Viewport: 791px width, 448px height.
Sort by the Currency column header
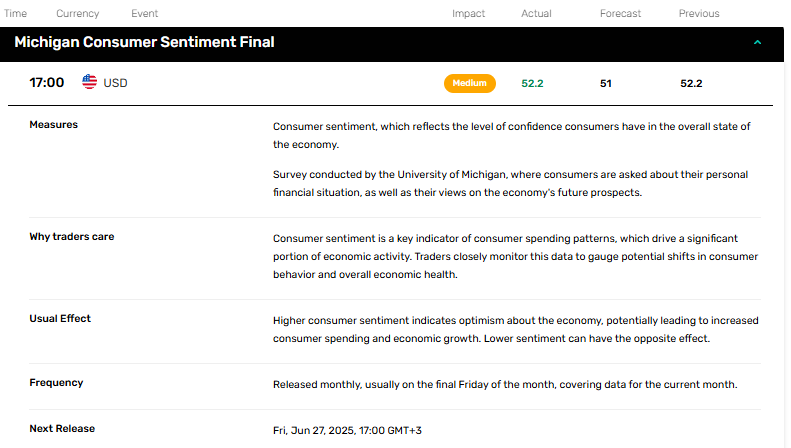coord(78,14)
